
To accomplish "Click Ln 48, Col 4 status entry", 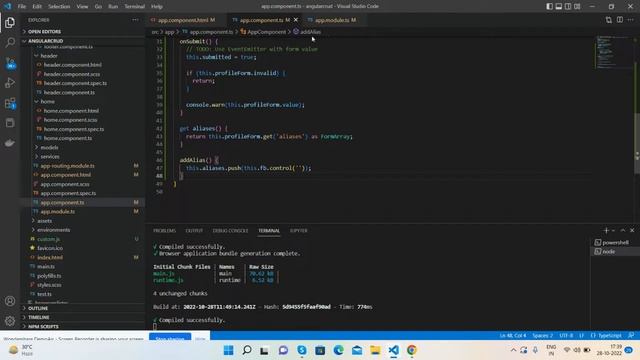I will point(512,336).
